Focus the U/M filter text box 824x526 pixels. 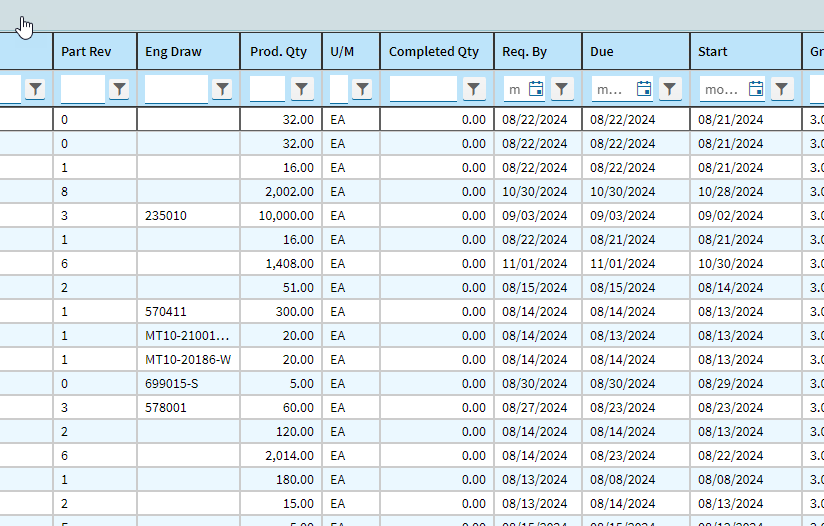(x=339, y=89)
